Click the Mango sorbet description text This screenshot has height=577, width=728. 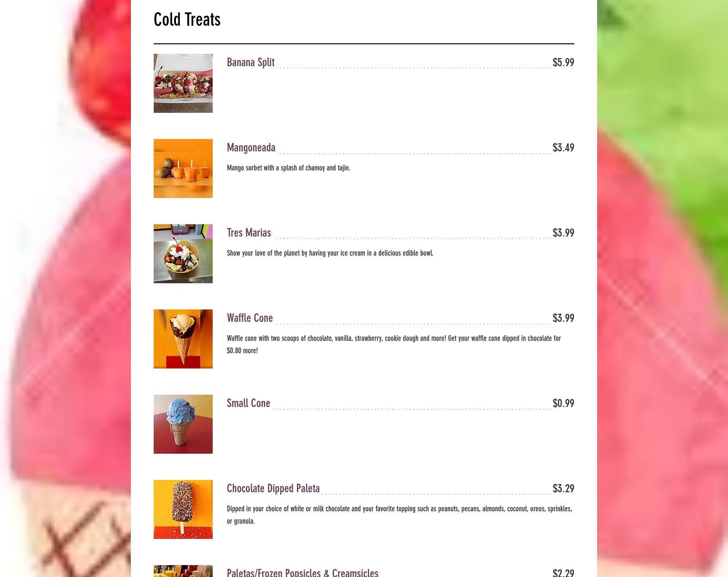coord(289,168)
